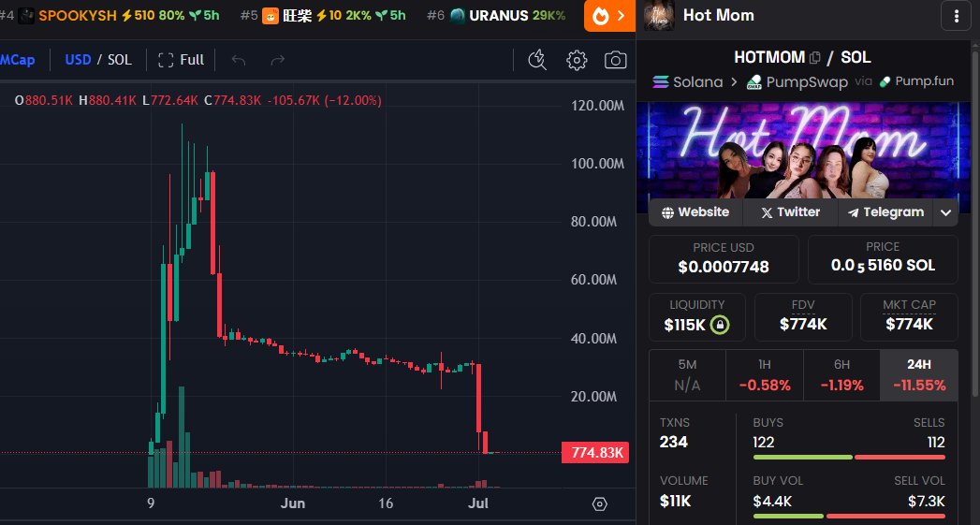The width and height of the screenshot is (980, 525).
Task: Click the buy versus sell volume bar
Action: 849,516
